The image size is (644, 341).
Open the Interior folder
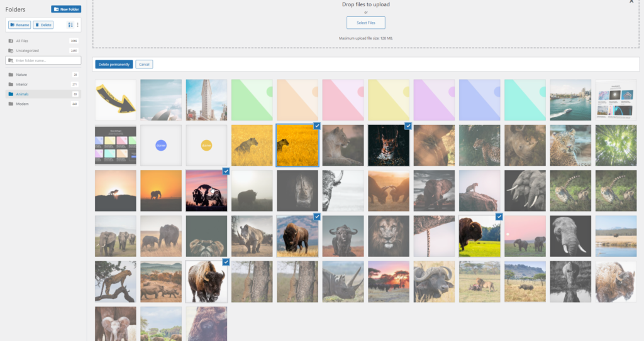tap(22, 84)
